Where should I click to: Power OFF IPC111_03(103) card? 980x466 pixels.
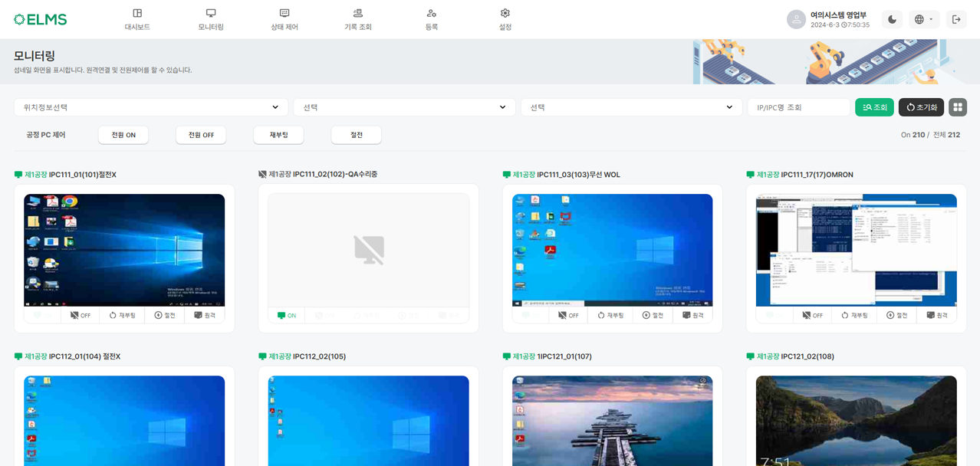coord(568,315)
